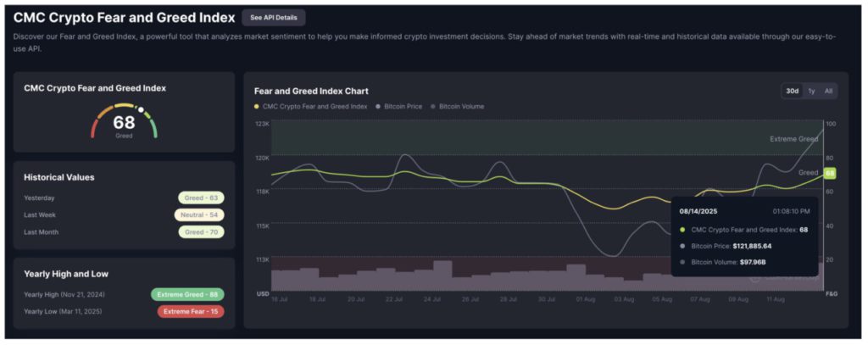Click the Extreme Fear - 15 yearly low badge

(191, 311)
